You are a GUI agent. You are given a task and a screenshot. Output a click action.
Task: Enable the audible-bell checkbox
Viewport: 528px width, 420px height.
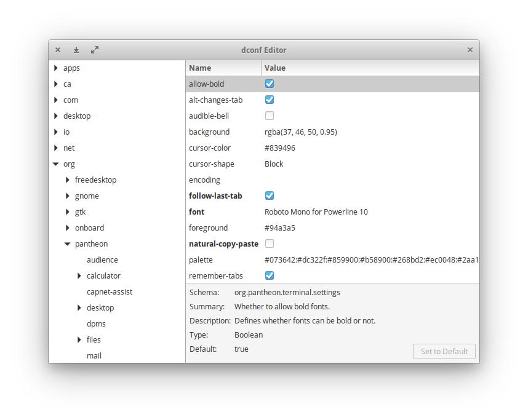pyautogui.click(x=269, y=116)
